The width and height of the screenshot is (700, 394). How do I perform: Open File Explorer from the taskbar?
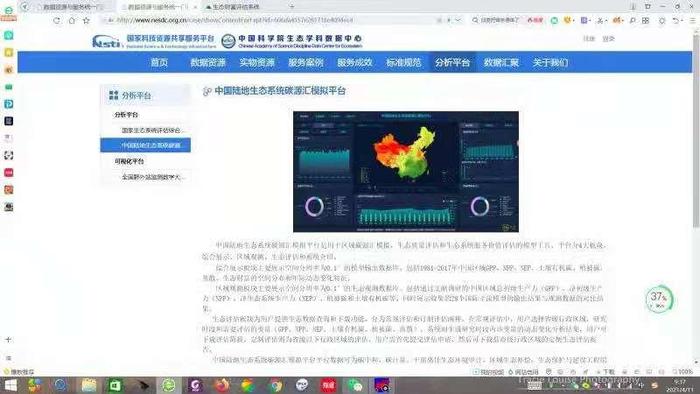pyautogui.click(x=88, y=386)
